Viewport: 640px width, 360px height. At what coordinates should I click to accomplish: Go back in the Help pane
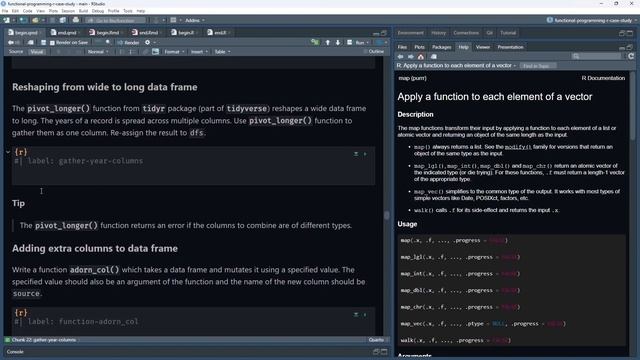click(x=400, y=57)
